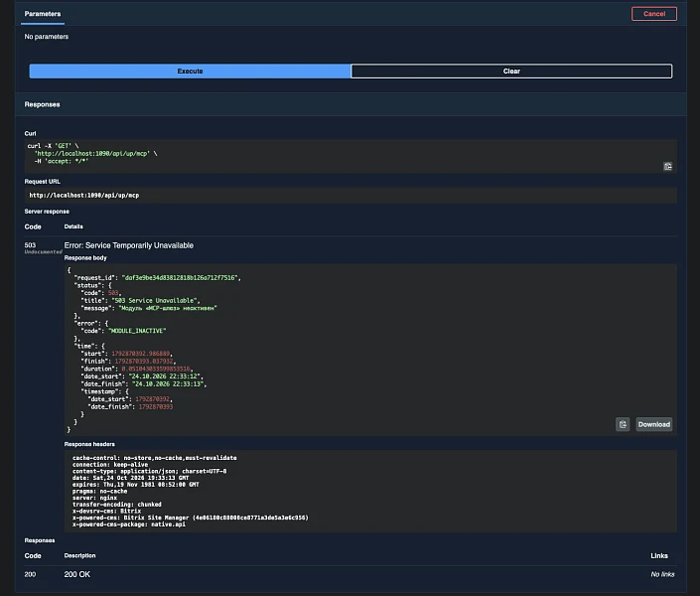Click the request_id value in response body
The height and width of the screenshot is (596, 700).
tap(181, 278)
